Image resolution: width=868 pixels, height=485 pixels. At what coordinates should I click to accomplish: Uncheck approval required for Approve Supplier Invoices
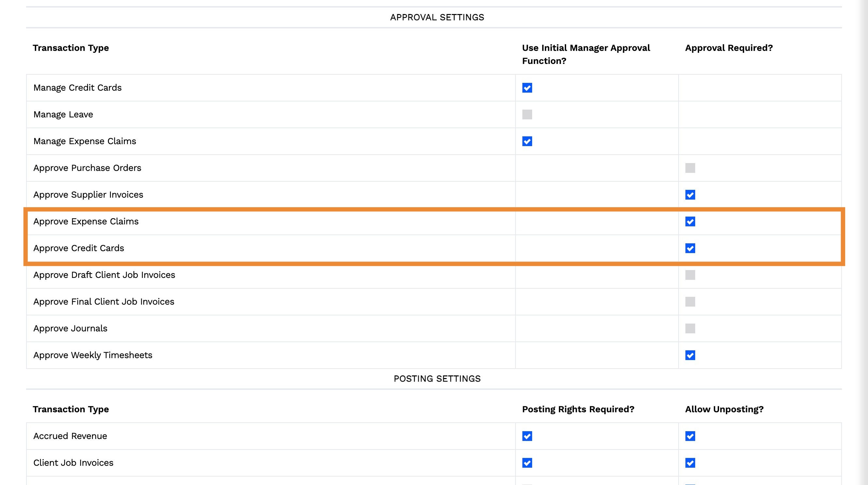pyautogui.click(x=690, y=195)
